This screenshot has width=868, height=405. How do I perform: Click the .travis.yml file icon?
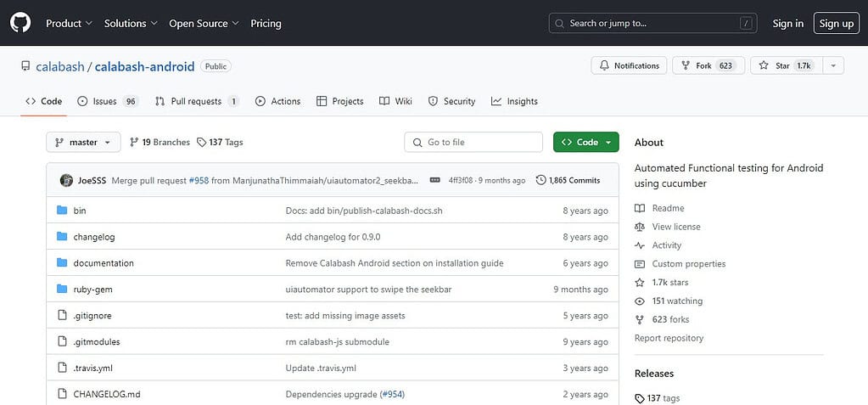(62, 368)
